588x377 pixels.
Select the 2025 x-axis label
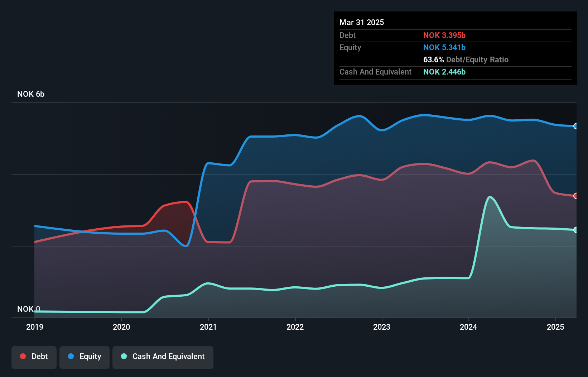tap(555, 327)
